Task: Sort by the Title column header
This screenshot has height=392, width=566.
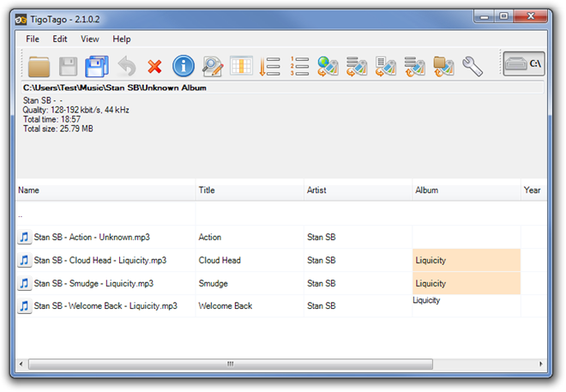Action: tap(250, 190)
